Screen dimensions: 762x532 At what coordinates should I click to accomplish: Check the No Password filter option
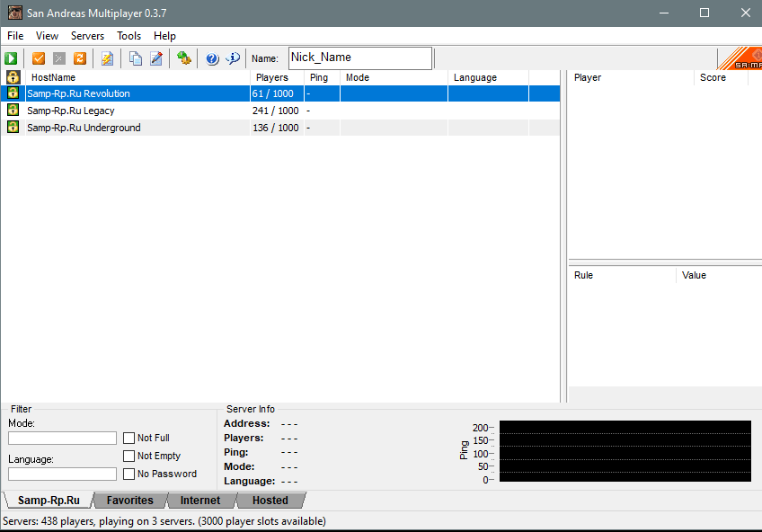tap(130, 474)
